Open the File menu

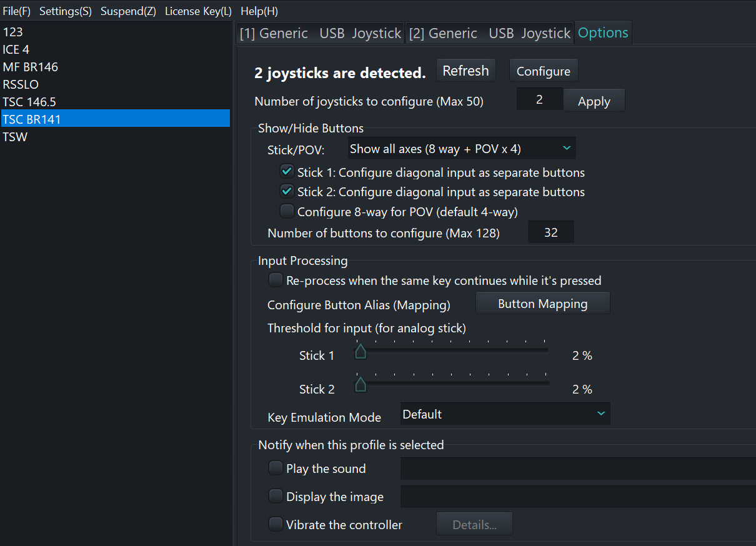pos(16,11)
